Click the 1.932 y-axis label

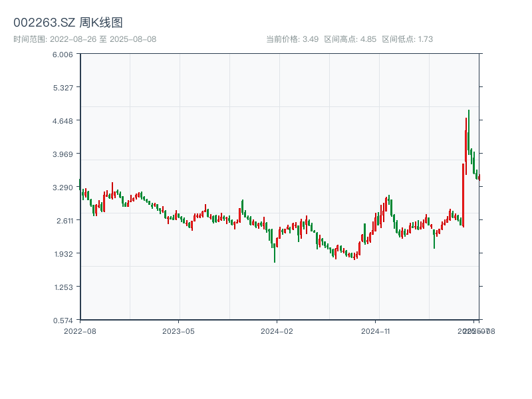[63, 254]
